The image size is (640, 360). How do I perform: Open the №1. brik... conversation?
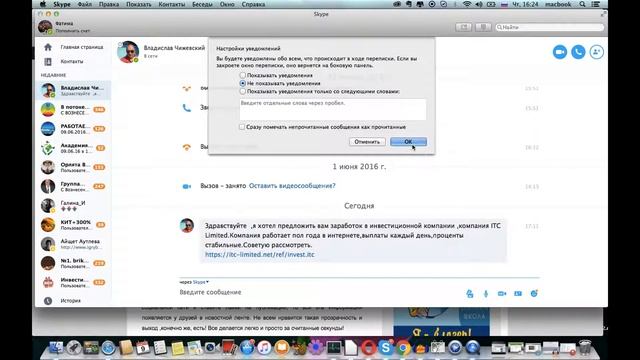[73, 263]
